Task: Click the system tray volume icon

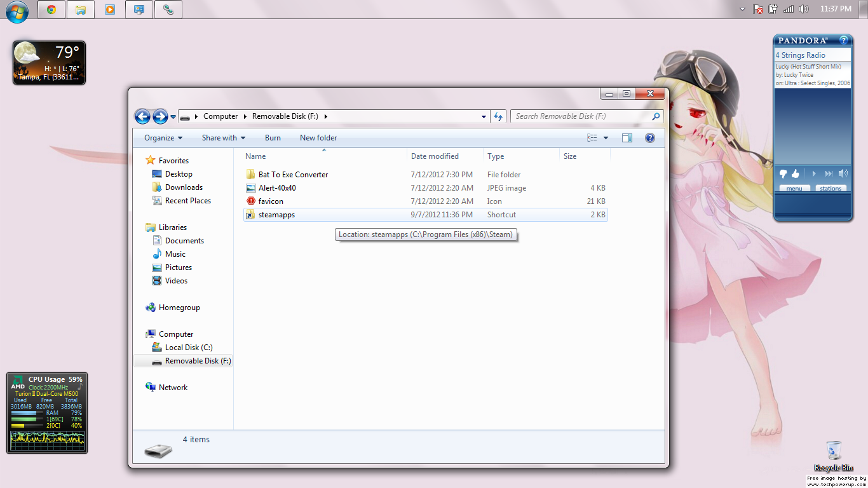Action: point(804,9)
